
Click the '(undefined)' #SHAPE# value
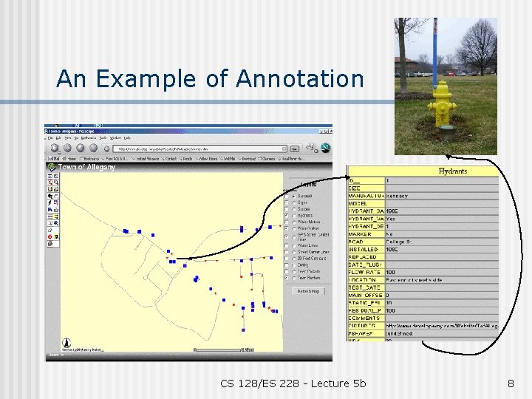[x=399, y=333]
